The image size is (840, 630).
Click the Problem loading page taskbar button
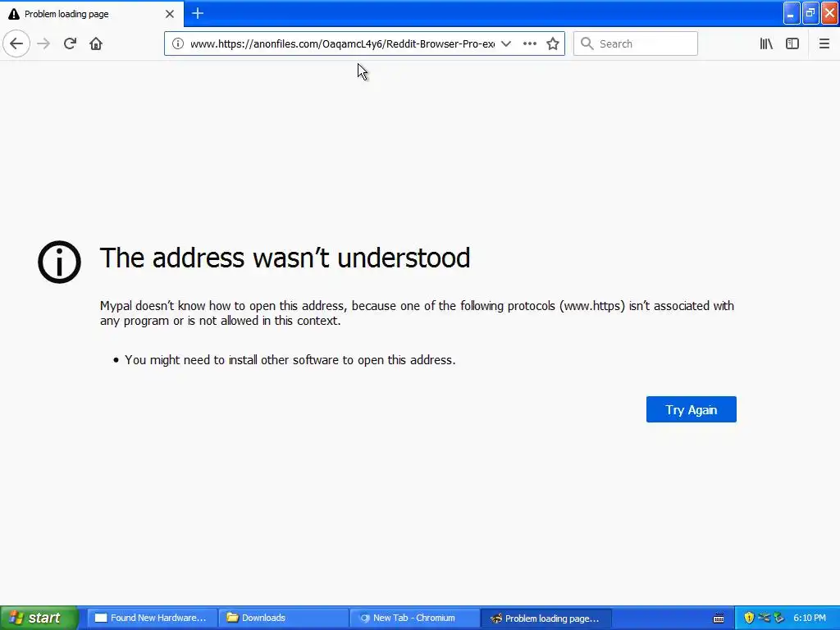tap(546, 618)
